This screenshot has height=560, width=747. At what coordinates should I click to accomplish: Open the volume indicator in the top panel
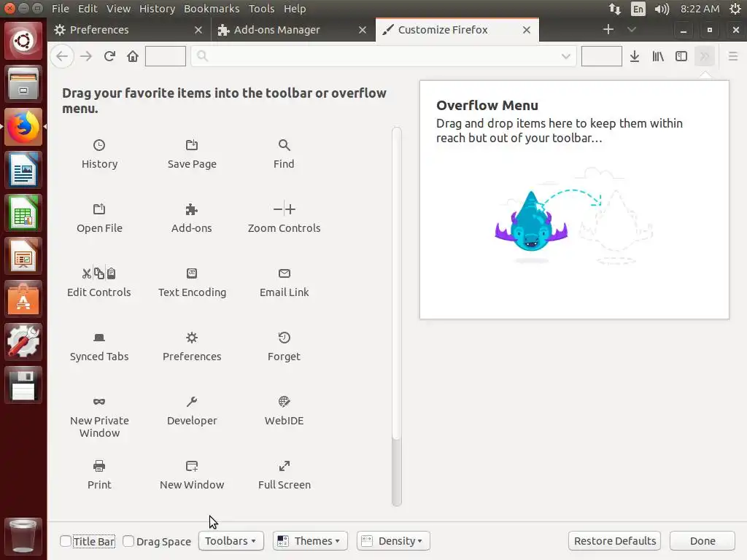coord(662,9)
